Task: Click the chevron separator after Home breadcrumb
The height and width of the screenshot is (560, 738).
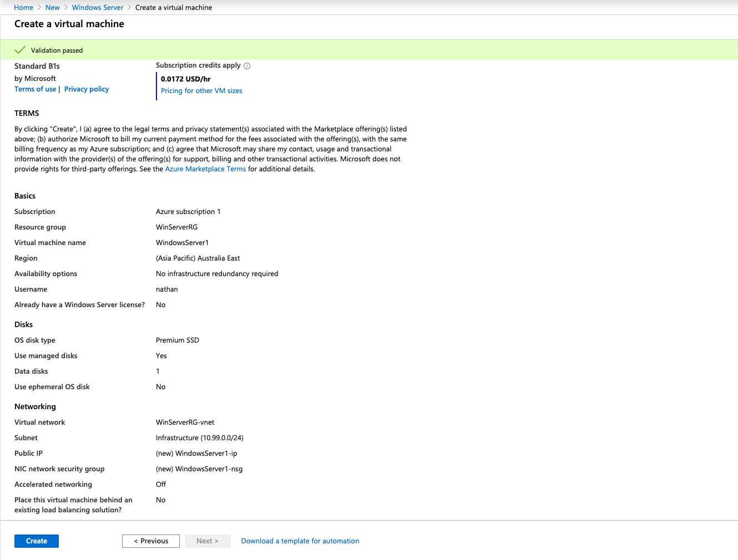Action: [x=39, y=8]
